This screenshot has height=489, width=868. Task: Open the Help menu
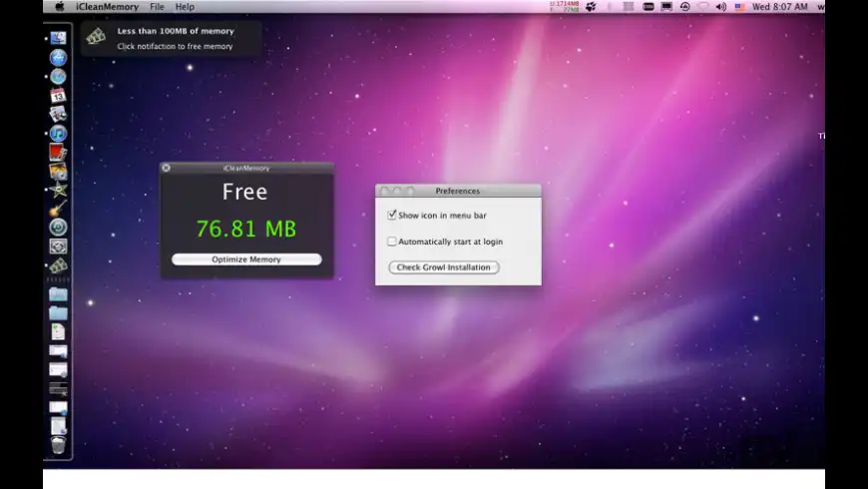point(185,7)
